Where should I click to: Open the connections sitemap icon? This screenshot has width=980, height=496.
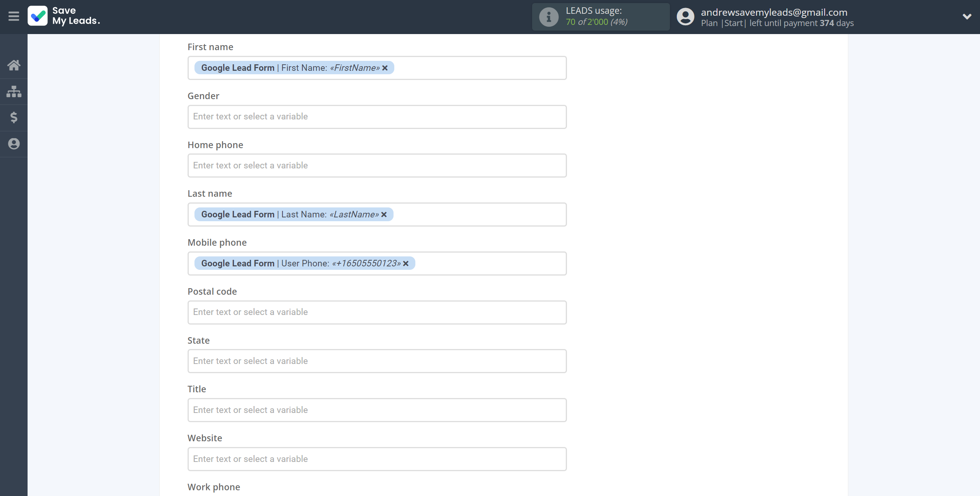coord(14,91)
